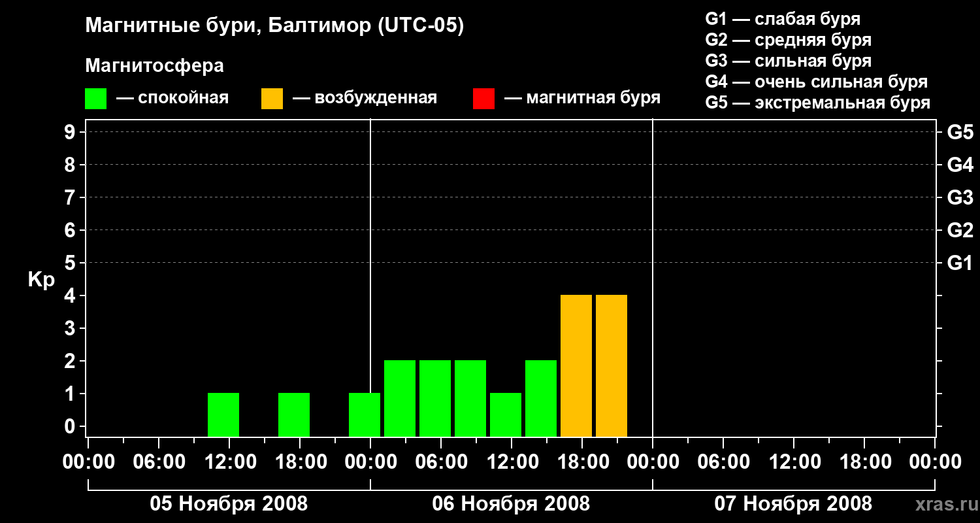Click the "07 Ноября 2008" date label

click(x=793, y=503)
